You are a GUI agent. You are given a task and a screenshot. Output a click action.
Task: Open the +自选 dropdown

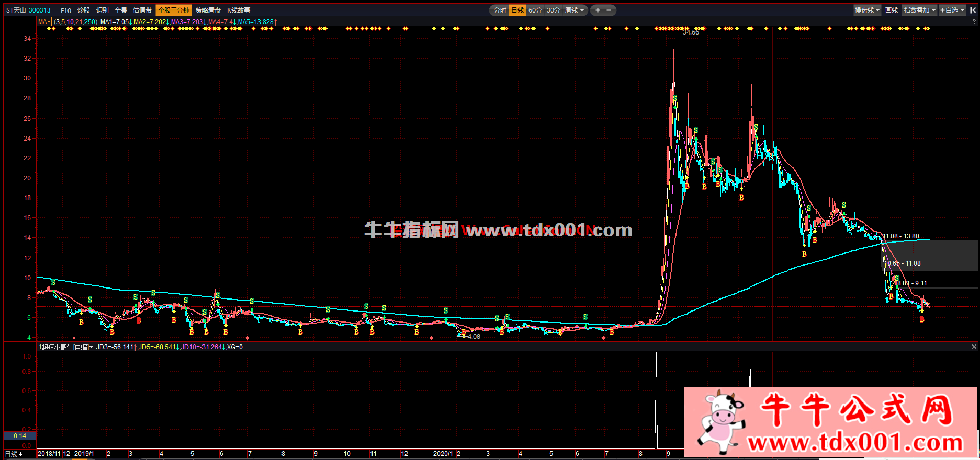tap(952, 10)
